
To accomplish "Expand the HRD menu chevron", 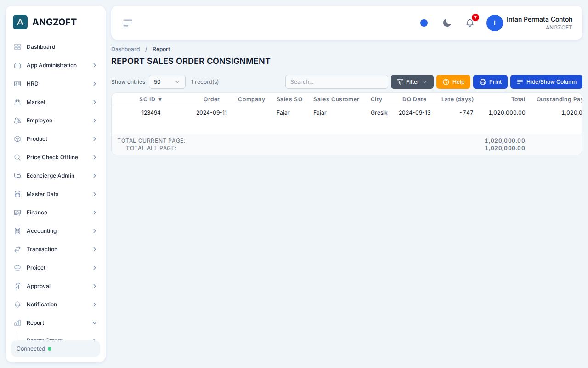I will coord(95,84).
